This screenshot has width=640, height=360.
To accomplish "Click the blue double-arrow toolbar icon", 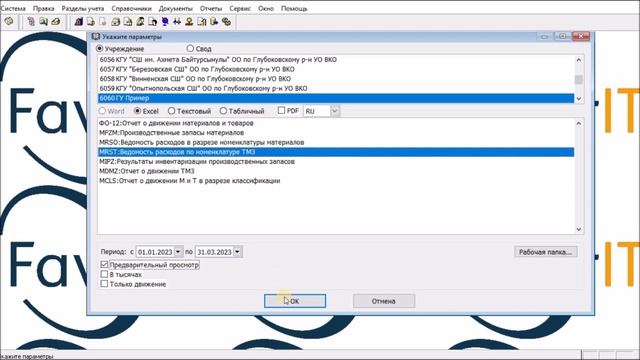I will coord(177,22).
